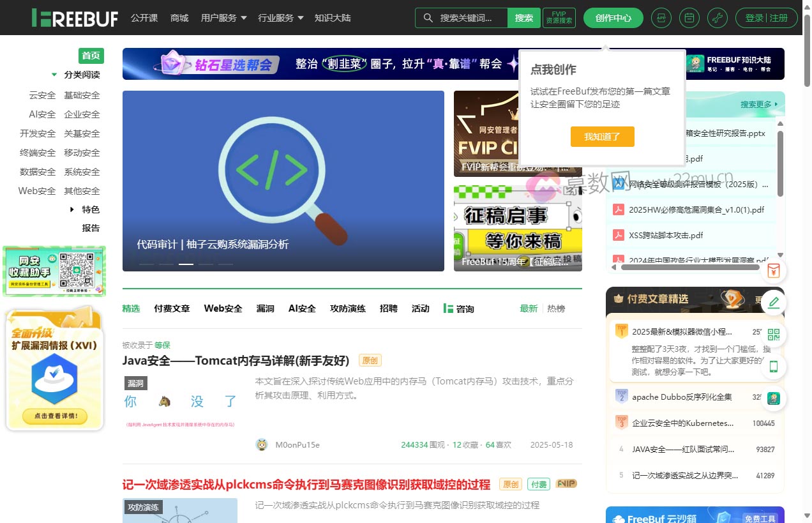Click the horizontal scrollbar in resources panel
The image size is (812, 523).
coord(689,267)
